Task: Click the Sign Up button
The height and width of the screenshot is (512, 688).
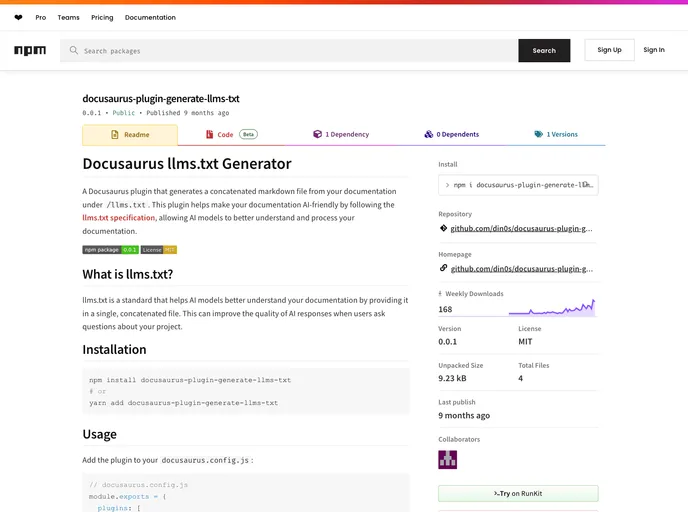Action: (609, 50)
